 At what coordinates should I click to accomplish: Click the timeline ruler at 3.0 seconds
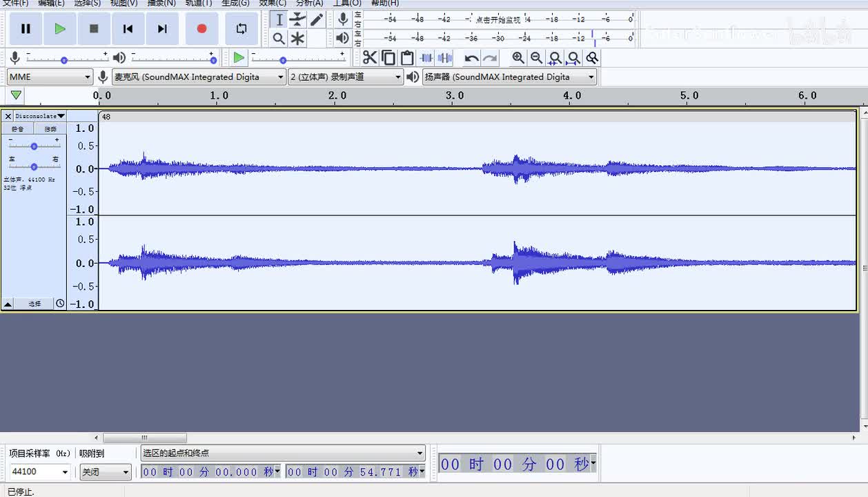click(455, 95)
